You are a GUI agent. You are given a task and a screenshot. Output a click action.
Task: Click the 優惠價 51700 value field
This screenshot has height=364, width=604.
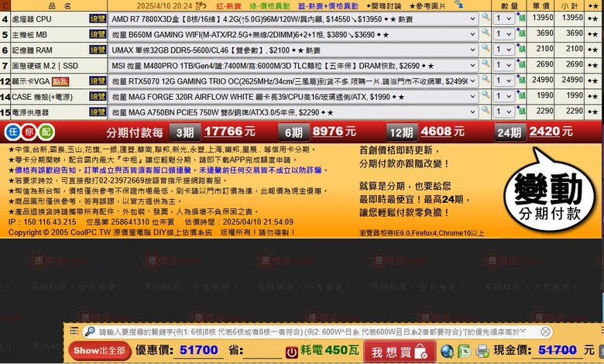click(199, 350)
